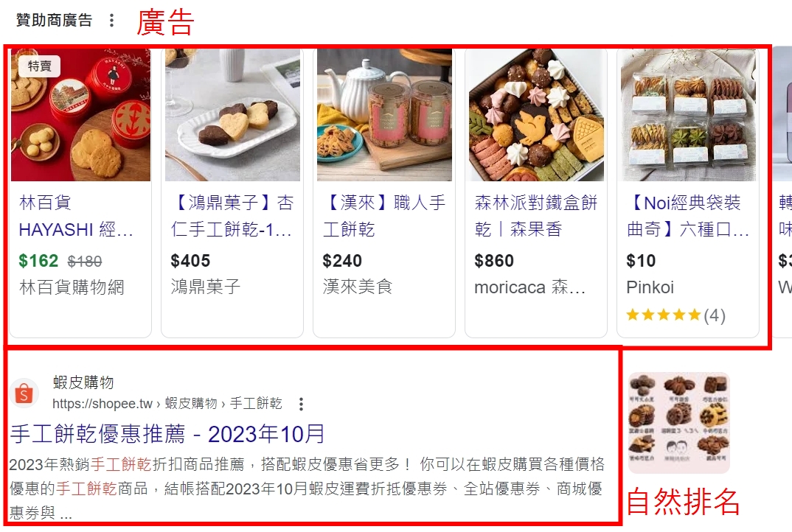
Task: Open the three-dot menu beside shopee.tw URL
Action: click(301, 404)
